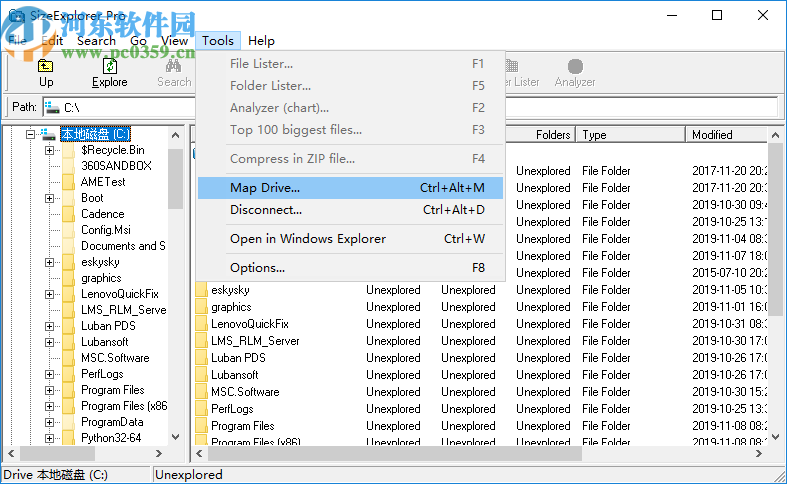Expand the eskysky folder tree node
The height and width of the screenshot is (484, 787).
point(49,262)
